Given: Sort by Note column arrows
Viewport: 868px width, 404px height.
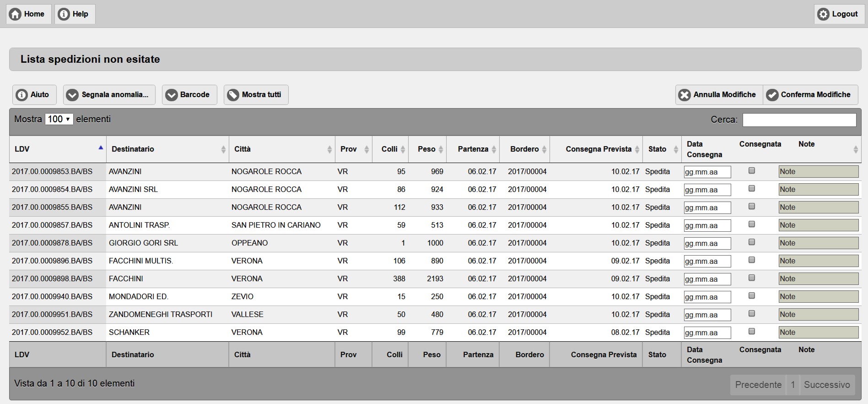Looking at the screenshot, I should pos(856,149).
